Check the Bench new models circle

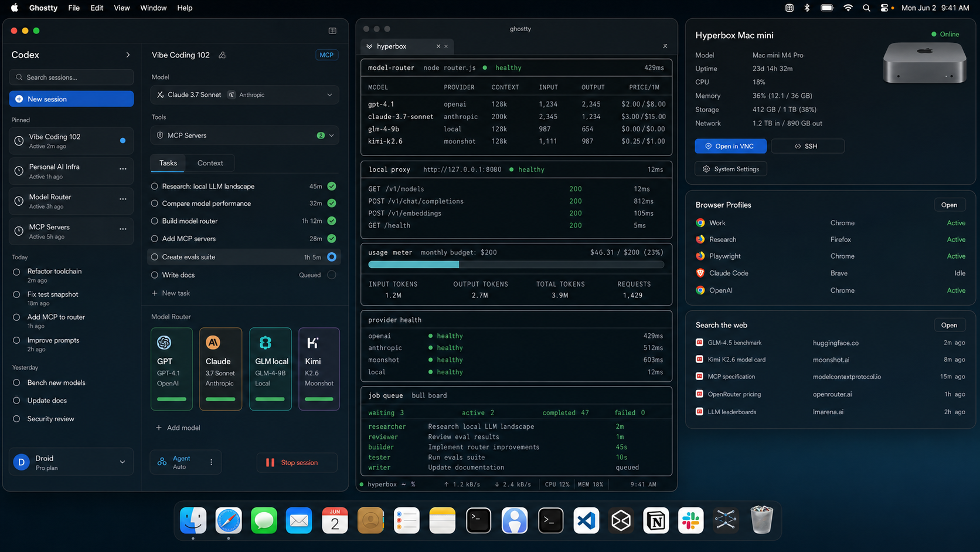[x=16, y=382]
